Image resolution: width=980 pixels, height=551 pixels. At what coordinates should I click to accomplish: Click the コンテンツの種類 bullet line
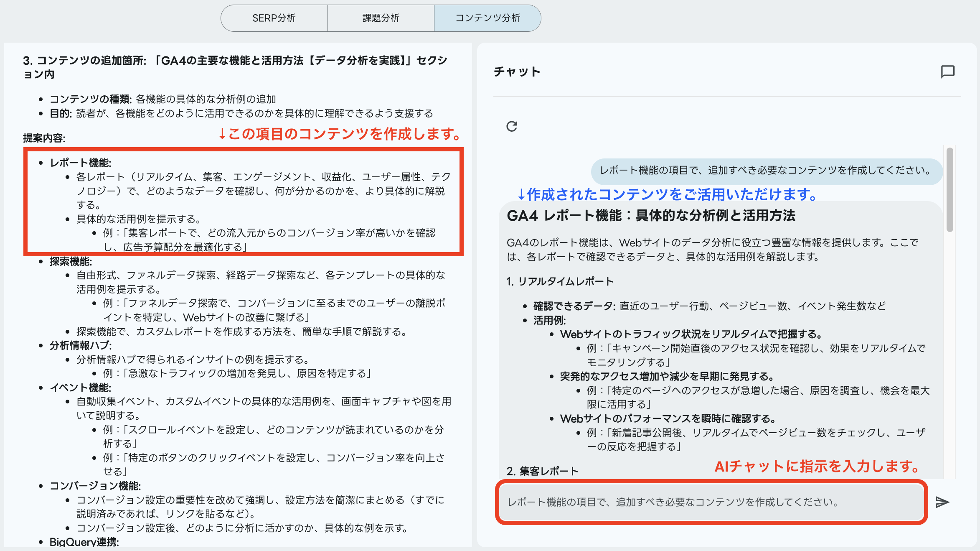point(163,99)
